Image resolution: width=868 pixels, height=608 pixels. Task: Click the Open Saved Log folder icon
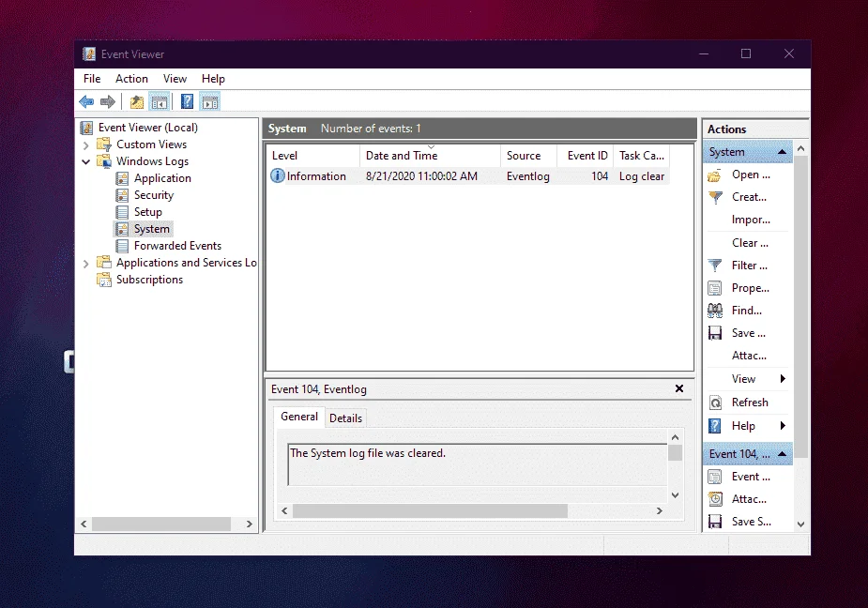tap(715, 175)
